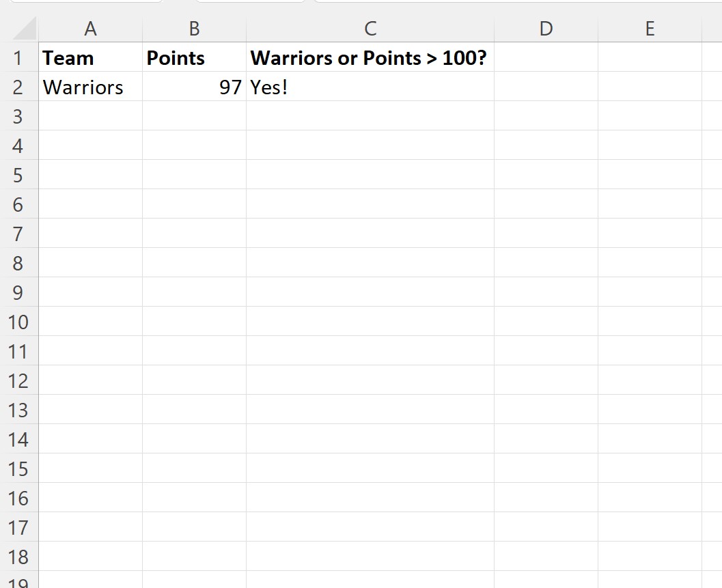Select column E header

650,28
